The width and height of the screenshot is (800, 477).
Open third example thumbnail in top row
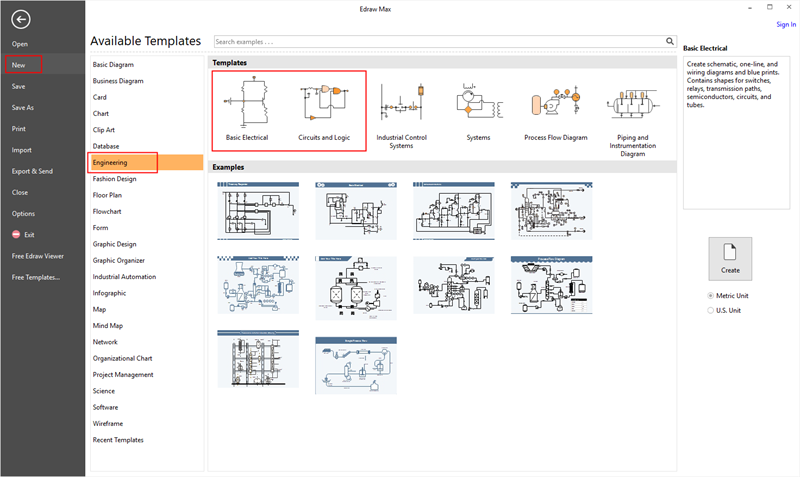454,211
